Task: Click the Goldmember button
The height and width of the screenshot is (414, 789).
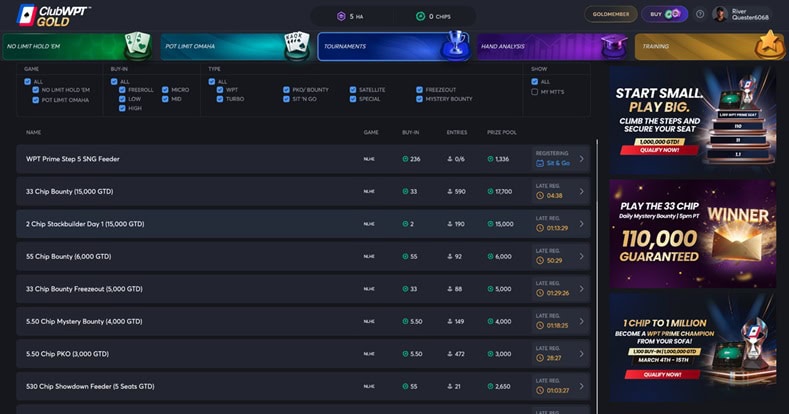Action: point(609,14)
